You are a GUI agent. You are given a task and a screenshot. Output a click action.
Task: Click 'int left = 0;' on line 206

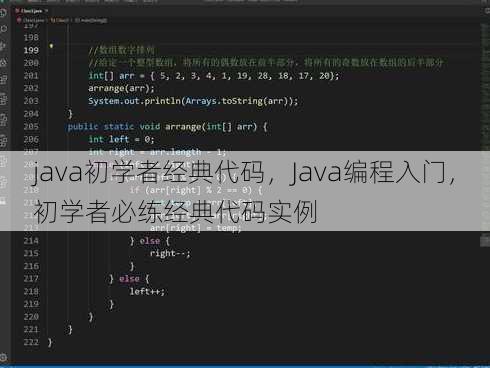point(121,139)
